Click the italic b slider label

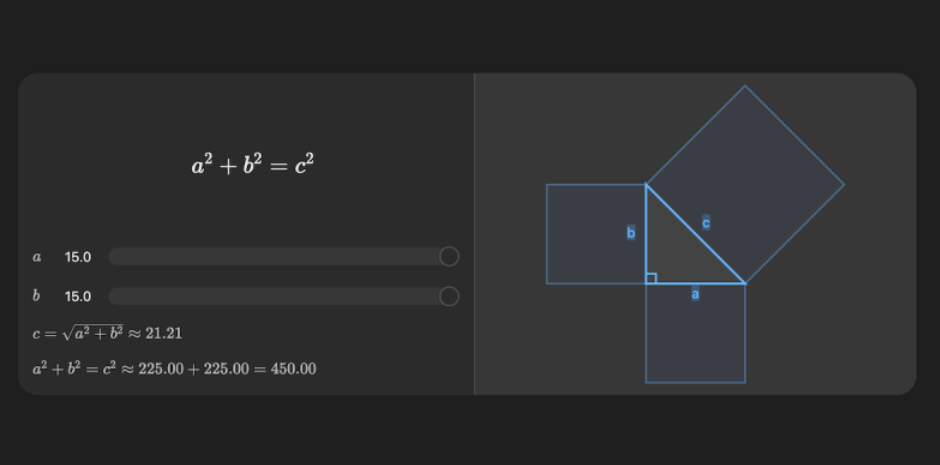37,296
